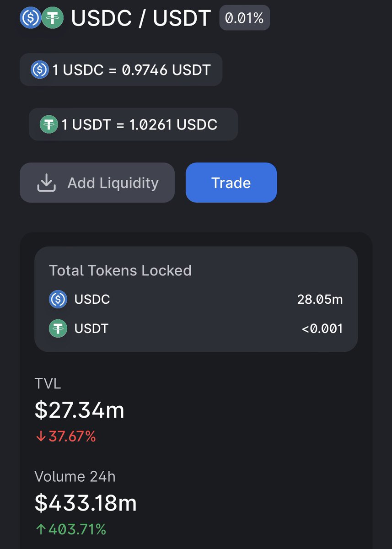This screenshot has height=549, width=392.
Task: Click the USDT icon under Total Tokens Locked
Action: (x=58, y=328)
